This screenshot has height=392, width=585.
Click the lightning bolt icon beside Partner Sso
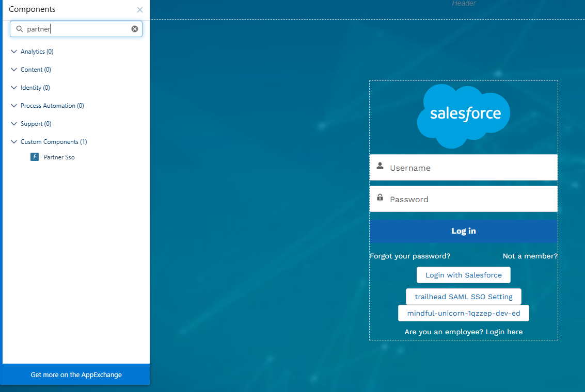tap(34, 157)
